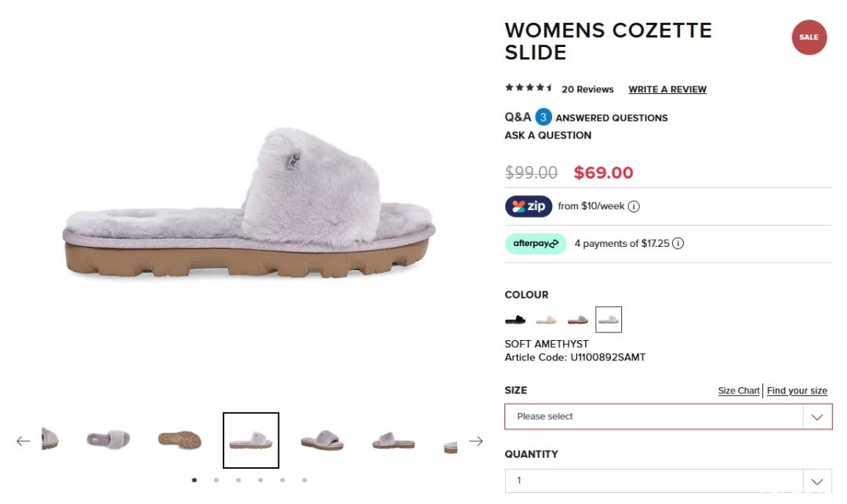847x504 pixels.
Task: Select the third carousel pagination dot
Action: click(x=238, y=480)
